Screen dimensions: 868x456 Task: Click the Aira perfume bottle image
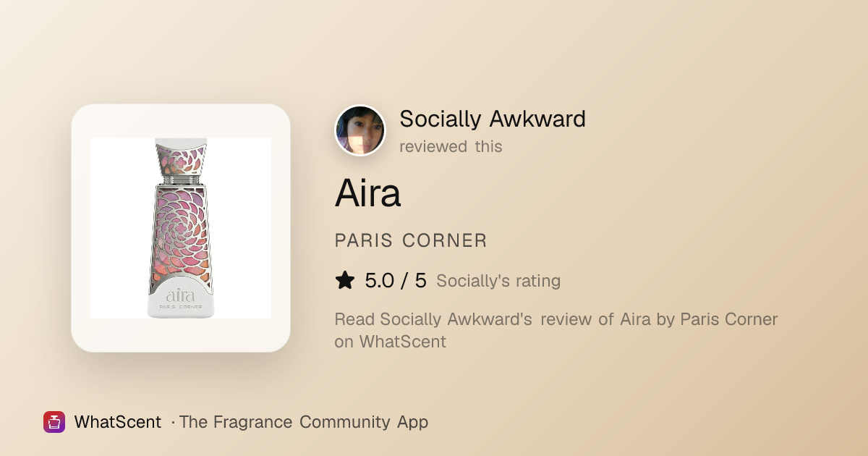181,228
